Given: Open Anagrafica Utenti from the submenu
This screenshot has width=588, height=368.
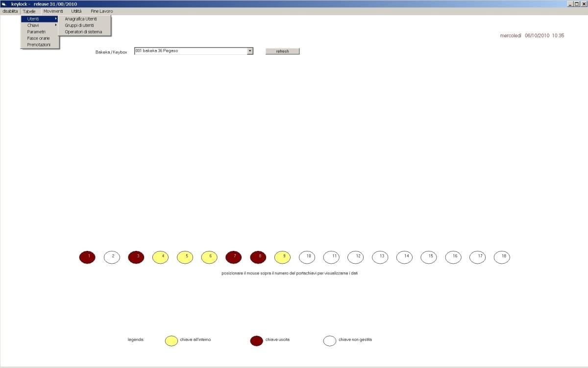Looking at the screenshot, I should coord(81,19).
